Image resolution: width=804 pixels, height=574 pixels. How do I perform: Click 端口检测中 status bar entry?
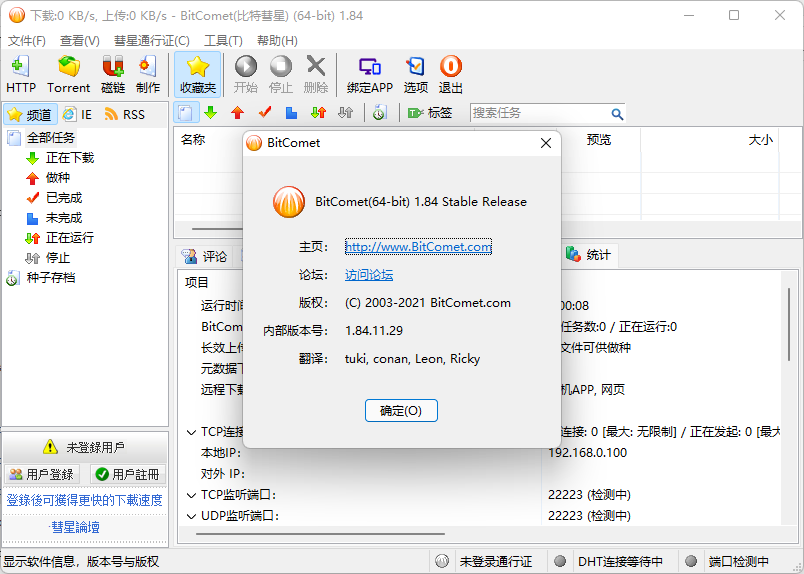click(738, 562)
